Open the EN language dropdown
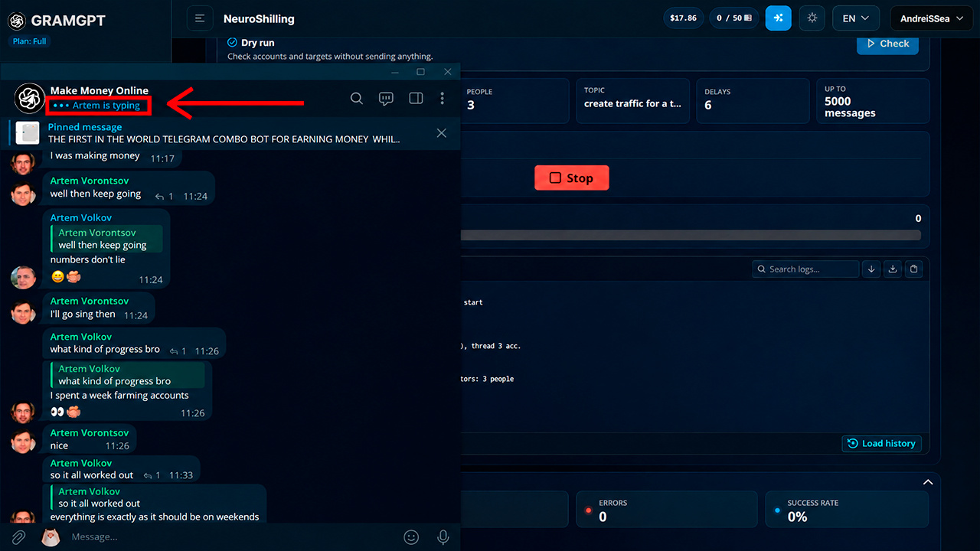Viewport: 980px width, 551px height. 856,18
